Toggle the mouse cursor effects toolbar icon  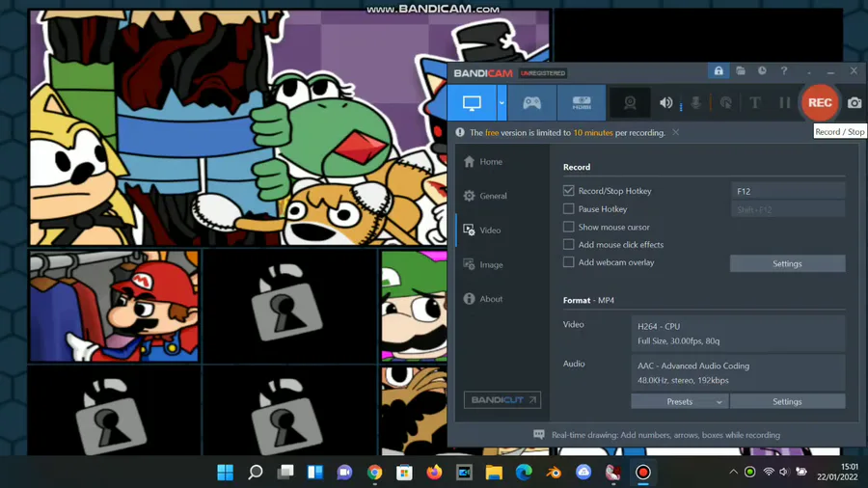(x=725, y=103)
